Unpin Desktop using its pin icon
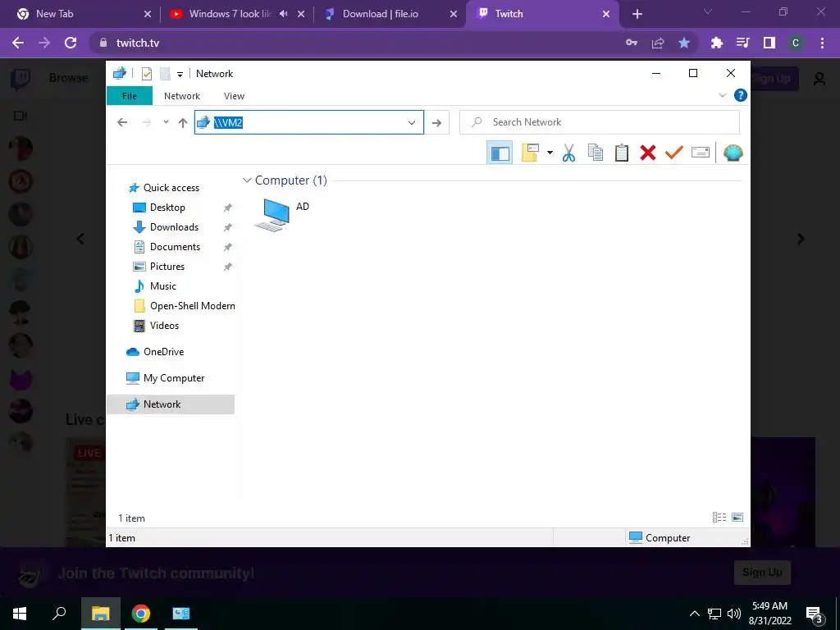840x630 pixels. 228,208
